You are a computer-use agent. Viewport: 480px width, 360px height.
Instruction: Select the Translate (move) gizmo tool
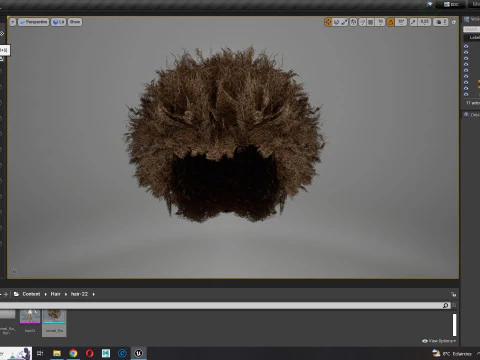click(x=328, y=22)
